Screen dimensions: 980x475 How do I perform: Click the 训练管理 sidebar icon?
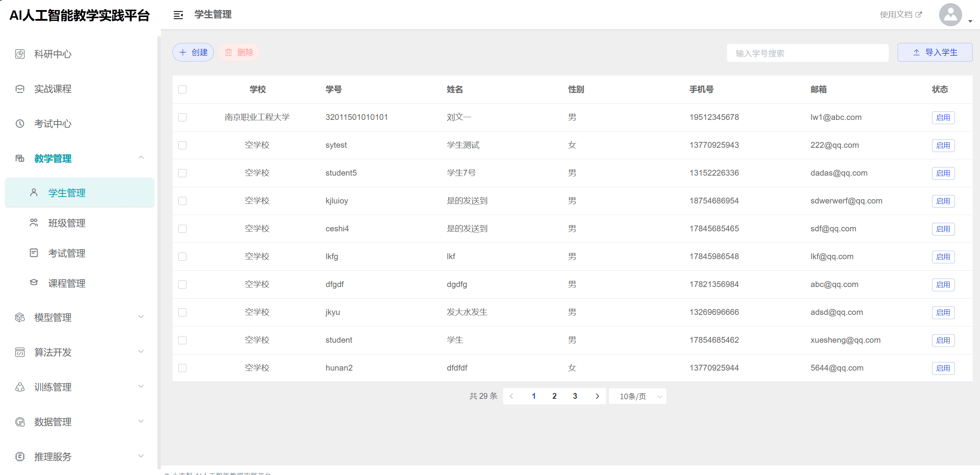pyautogui.click(x=20, y=387)
